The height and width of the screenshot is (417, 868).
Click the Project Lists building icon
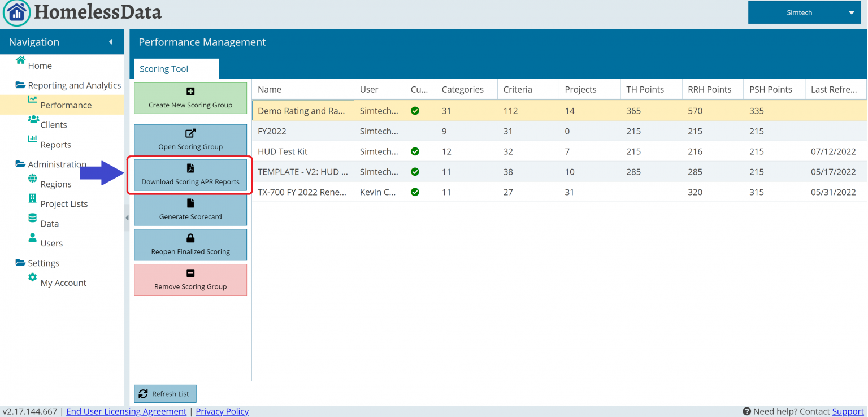pos(32,198)
